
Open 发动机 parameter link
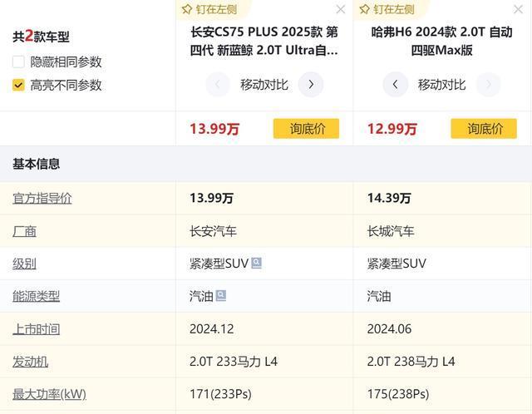pyautogui.click(x=30, y=362)
